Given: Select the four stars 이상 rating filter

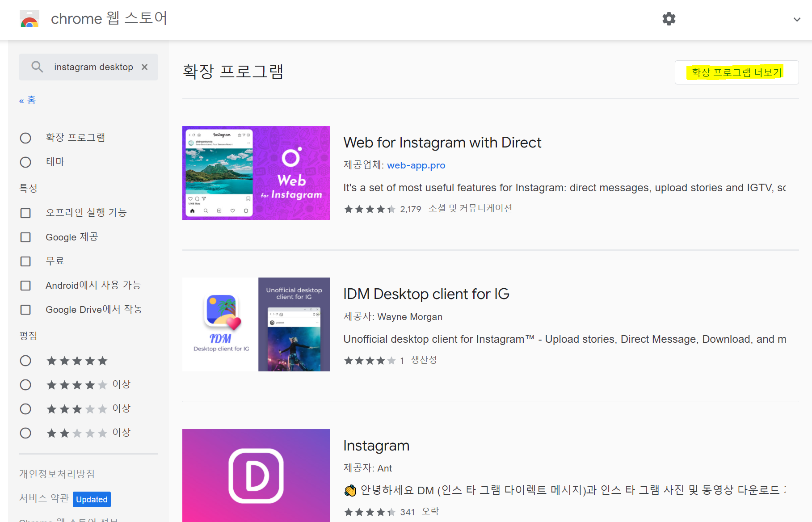Looking at the screenshot, I should coord(25,385).
